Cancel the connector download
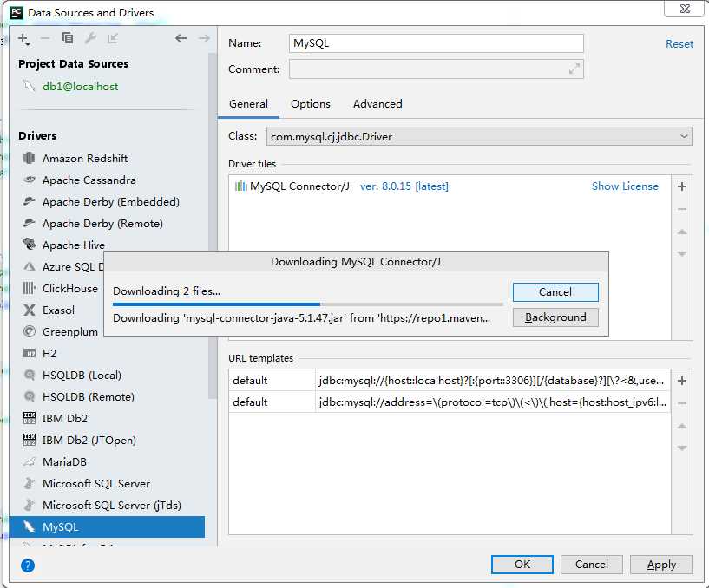This screenshot has width=709, height=588. pyautogui.click(x=555, y=292)
